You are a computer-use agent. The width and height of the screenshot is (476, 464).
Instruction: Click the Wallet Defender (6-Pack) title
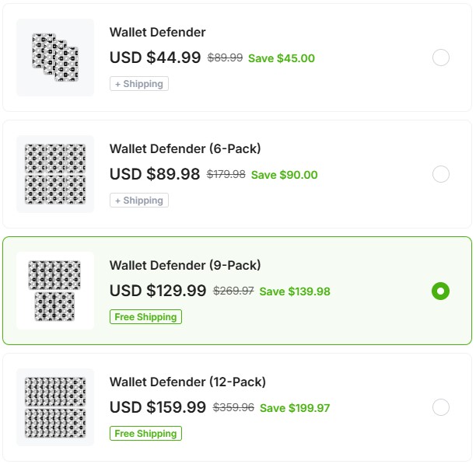185,148
